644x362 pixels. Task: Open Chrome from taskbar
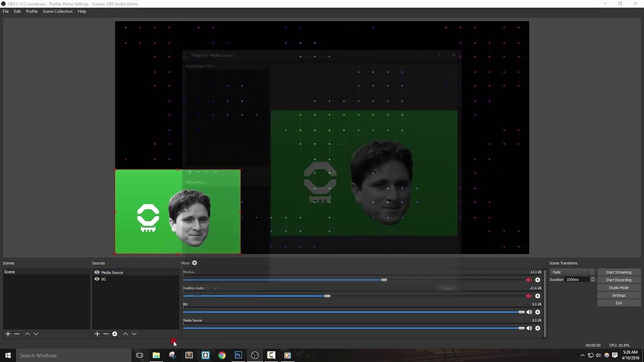(222, 355)
